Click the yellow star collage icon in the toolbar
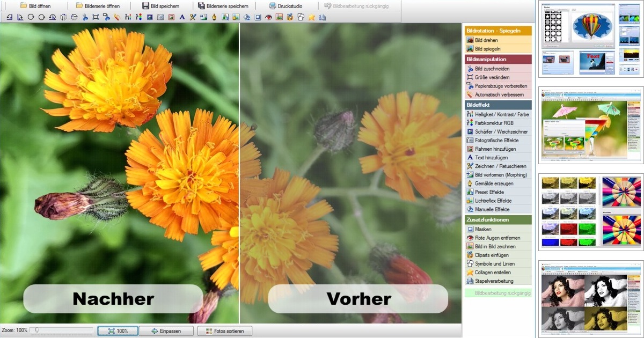The height and width of the screenshot is (338, 644). point(312,17)
